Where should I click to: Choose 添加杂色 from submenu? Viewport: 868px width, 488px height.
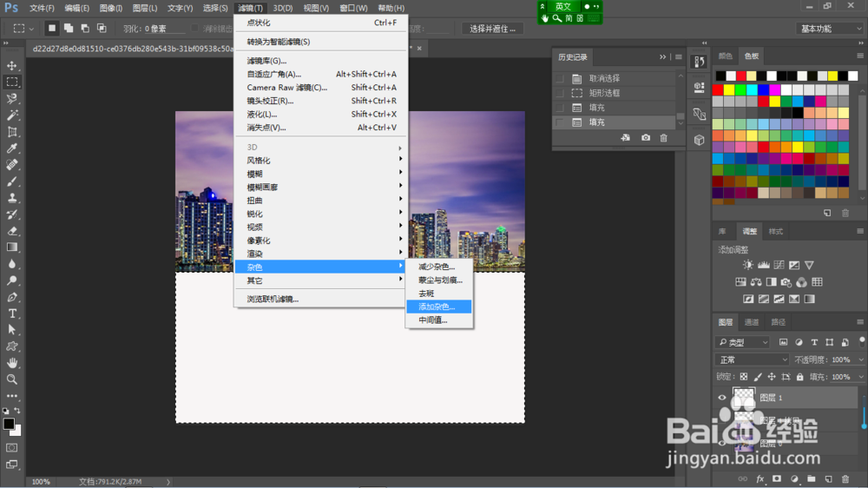pyautogui.click(x=439, y=307)
